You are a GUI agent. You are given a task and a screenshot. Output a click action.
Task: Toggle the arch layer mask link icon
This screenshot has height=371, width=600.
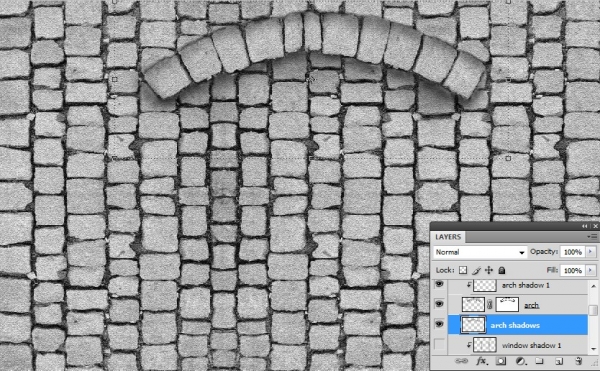click(x=490, y=305)
